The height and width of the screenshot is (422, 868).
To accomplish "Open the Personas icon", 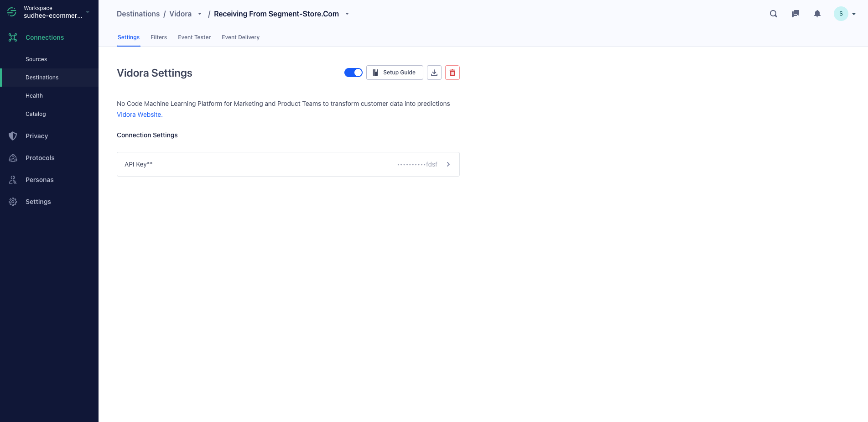I will click(x=12, y=180).
